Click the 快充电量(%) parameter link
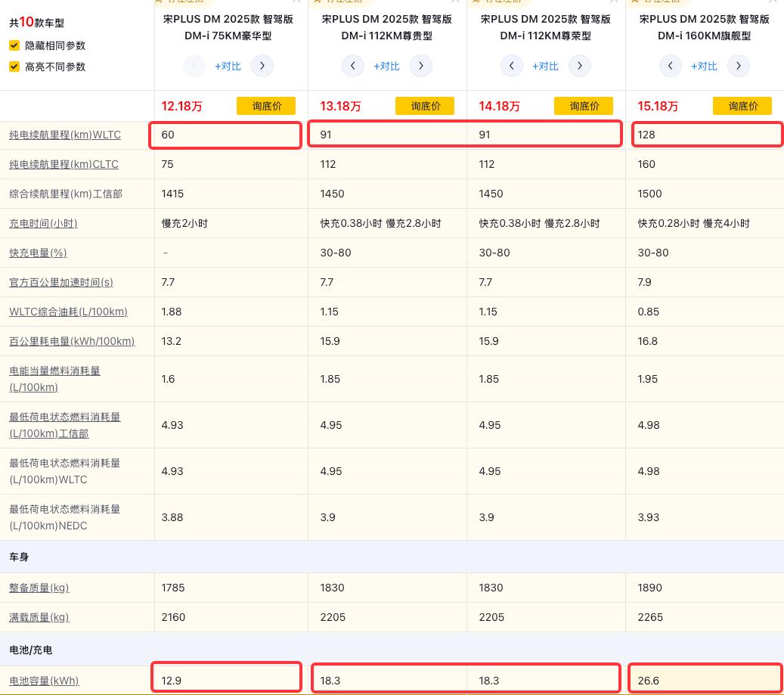The width and height of the screenshot is (784, 695). pos(38,253)
